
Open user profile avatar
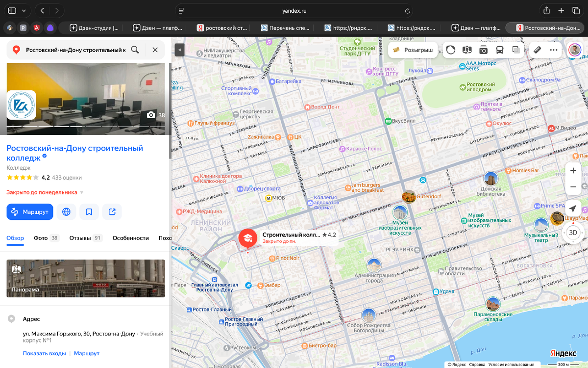click(x=575, y=50)
